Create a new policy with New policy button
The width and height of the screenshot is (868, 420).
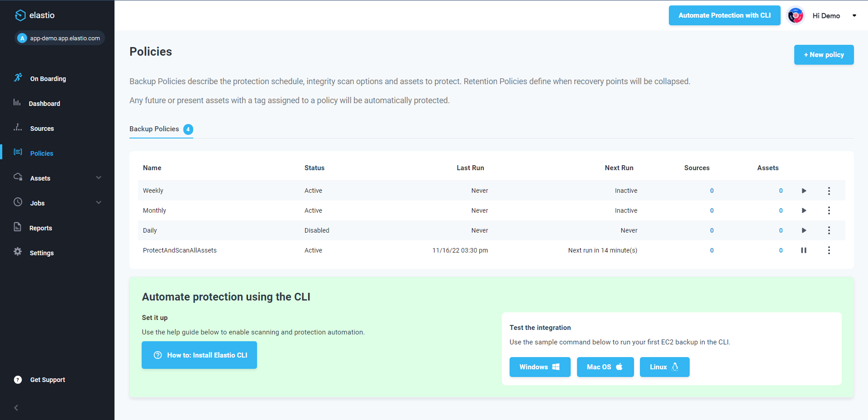[x=824, y=55]
